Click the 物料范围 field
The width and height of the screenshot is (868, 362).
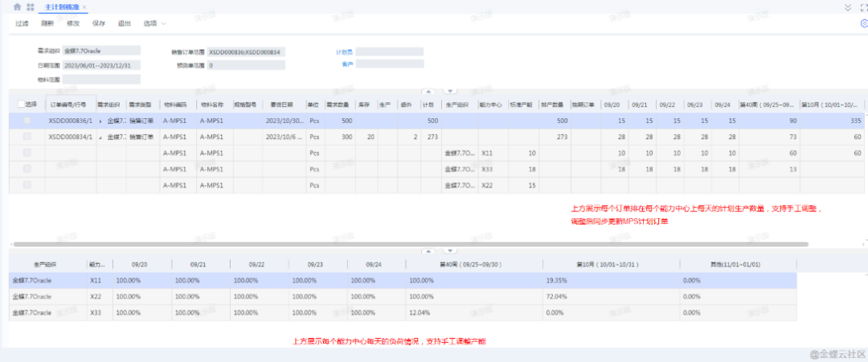click(x=101, y=80)
